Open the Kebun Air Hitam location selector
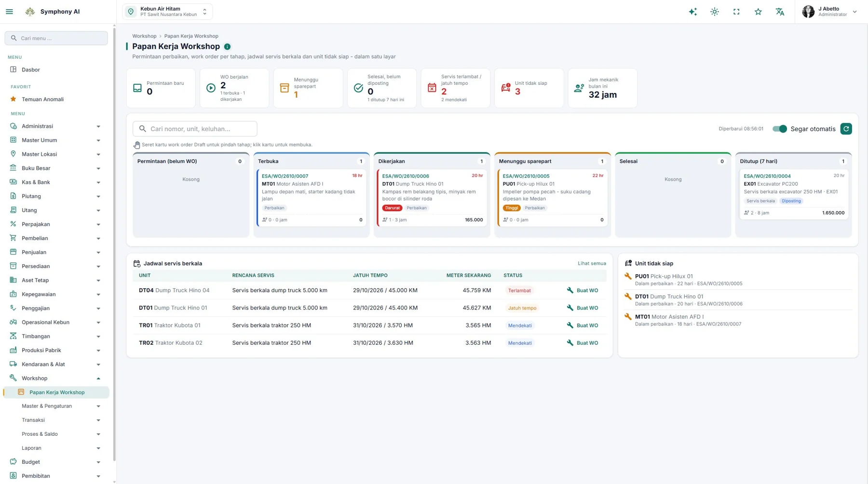The width and height of the screenshot is (868, 484). click(x=167, y=12)
